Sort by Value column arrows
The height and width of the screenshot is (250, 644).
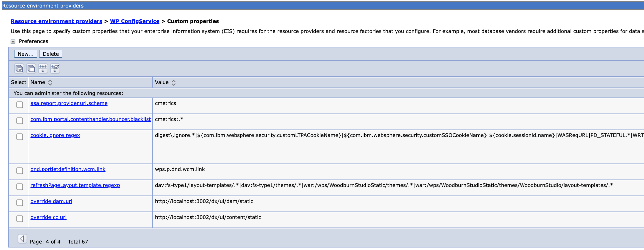click(x=174, y=82)
